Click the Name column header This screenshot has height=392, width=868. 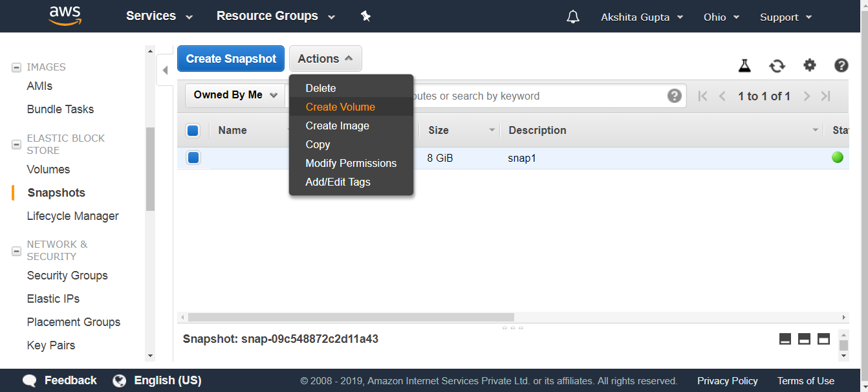pyautogui.click(x=233, y=130)
